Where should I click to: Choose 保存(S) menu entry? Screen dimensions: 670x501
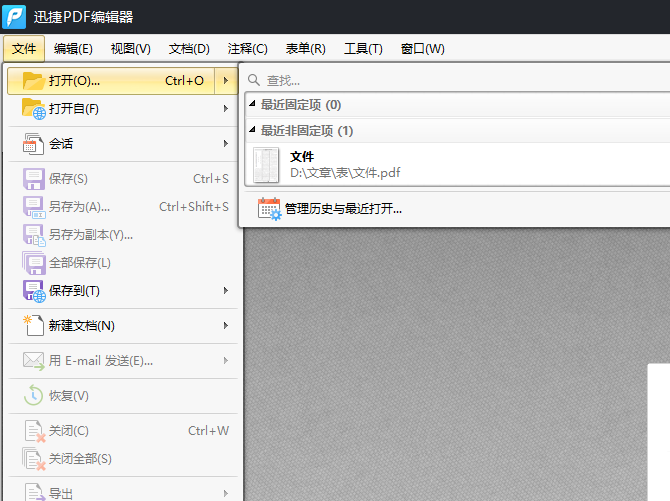123,179
